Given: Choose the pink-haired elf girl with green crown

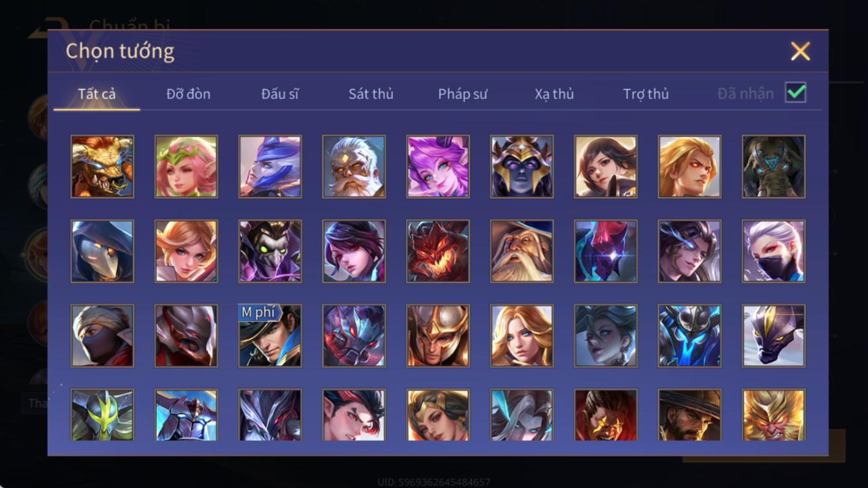Looking at the screenshot, I should tap(186, 167).
